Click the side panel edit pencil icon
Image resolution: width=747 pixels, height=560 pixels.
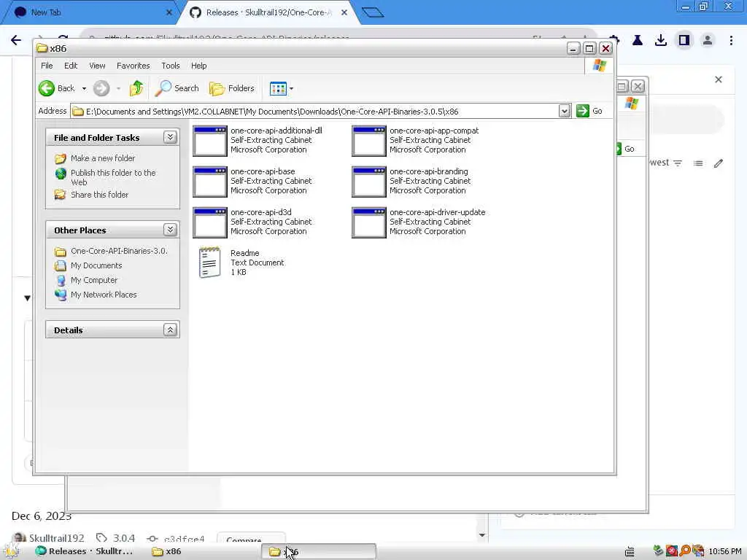point(719,163)
